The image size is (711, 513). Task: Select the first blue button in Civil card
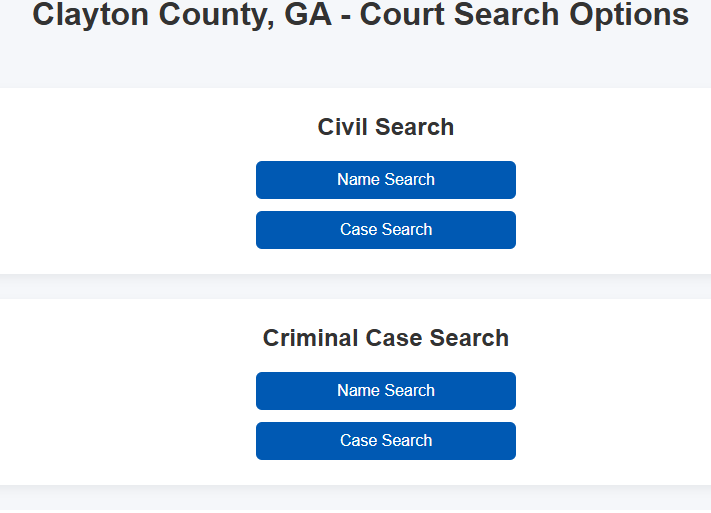point(386,180)
